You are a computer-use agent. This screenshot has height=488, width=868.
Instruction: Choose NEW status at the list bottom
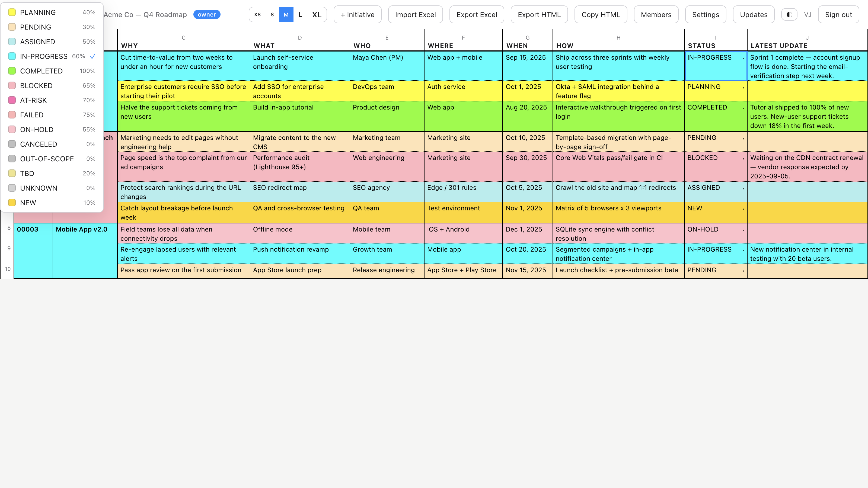pyautogui.click(x=52, y=203)
